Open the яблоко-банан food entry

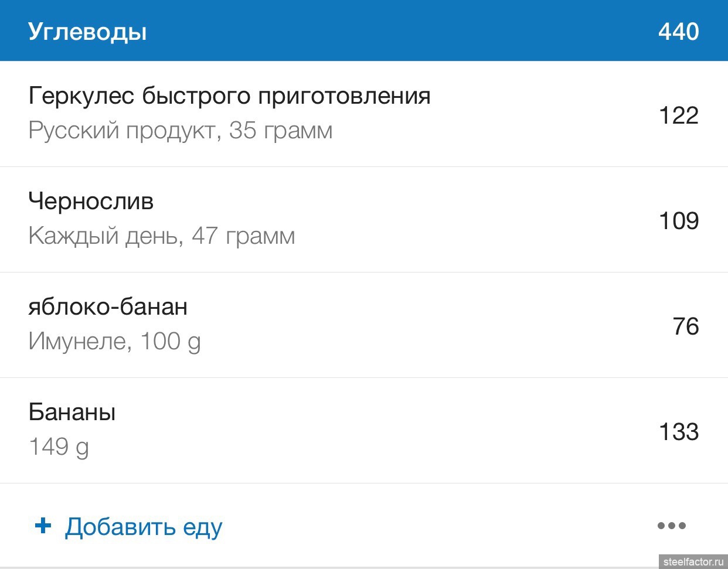[108, 307]
